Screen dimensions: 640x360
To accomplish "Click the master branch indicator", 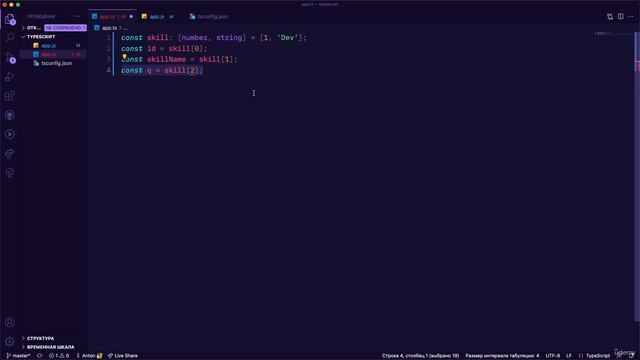I will click(x=18, y=356).
